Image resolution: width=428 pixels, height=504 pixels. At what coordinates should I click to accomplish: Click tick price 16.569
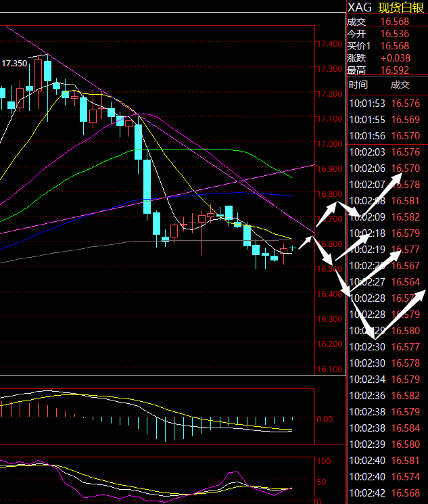point(406,120)
